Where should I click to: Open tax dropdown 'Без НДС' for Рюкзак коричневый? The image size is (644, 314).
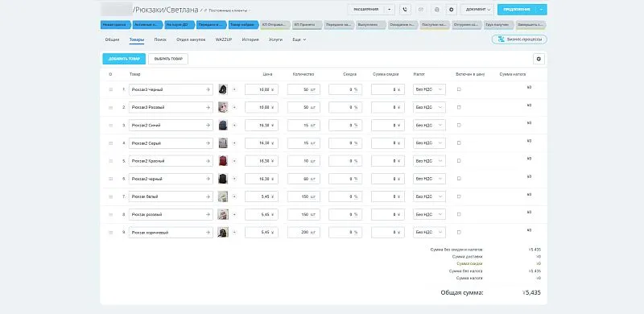429,232
